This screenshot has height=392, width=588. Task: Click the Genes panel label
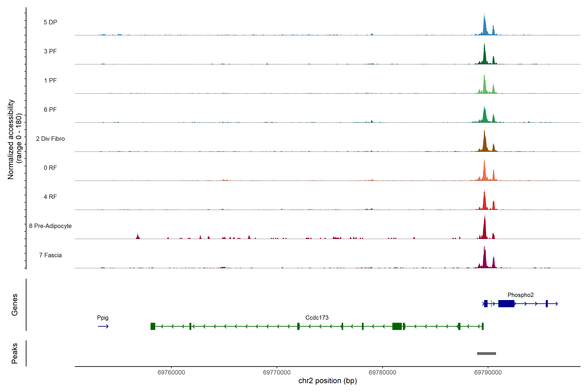tap(15, 304)
